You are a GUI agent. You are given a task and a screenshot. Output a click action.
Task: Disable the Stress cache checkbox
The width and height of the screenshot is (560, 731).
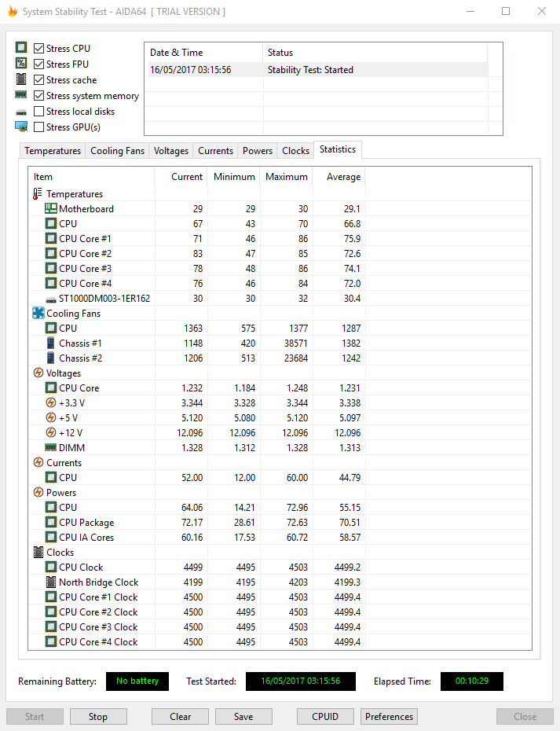click(39, 80)
